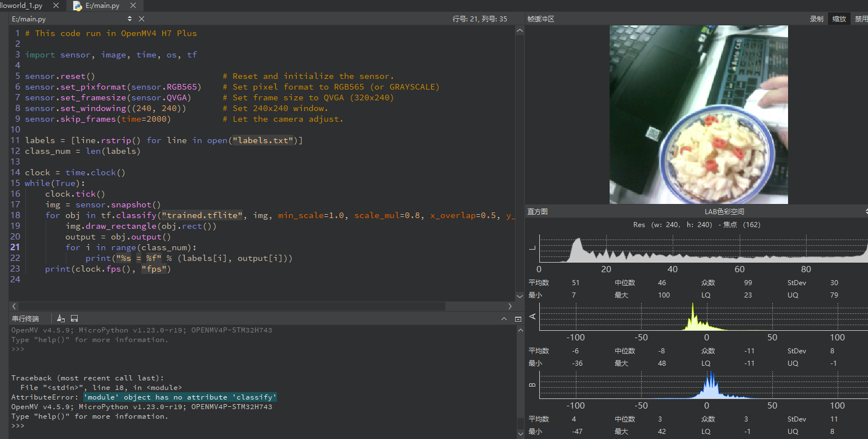Screen dimensions: 868x439
Task: Click the highlighted AttributeError message text
Action: pos(180,397)
